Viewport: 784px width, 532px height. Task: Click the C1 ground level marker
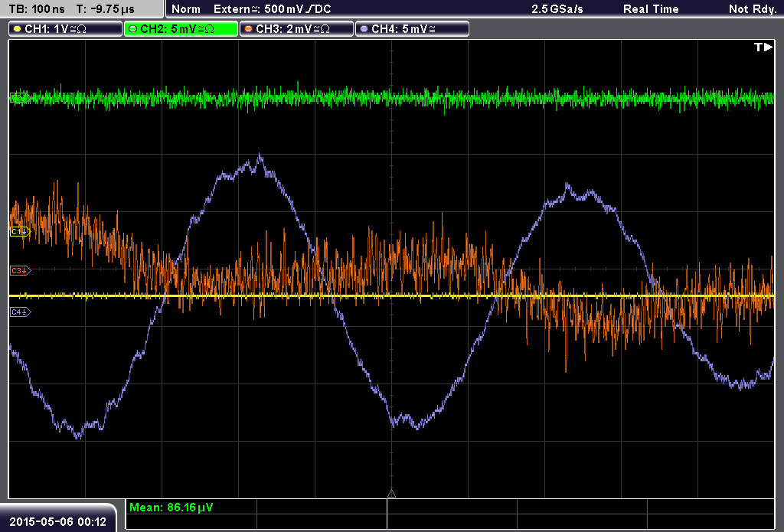(x=20, y=231)
